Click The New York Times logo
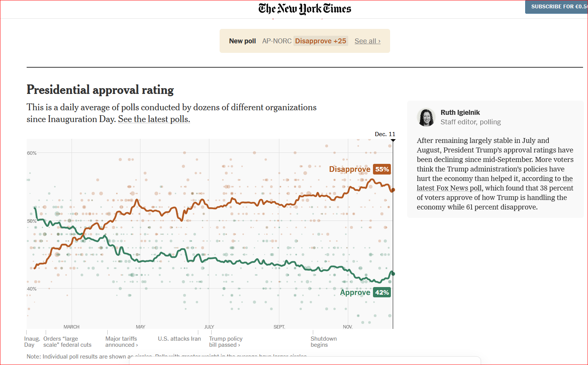This screenshot has height=365, width=588. [x=304, y=8]
